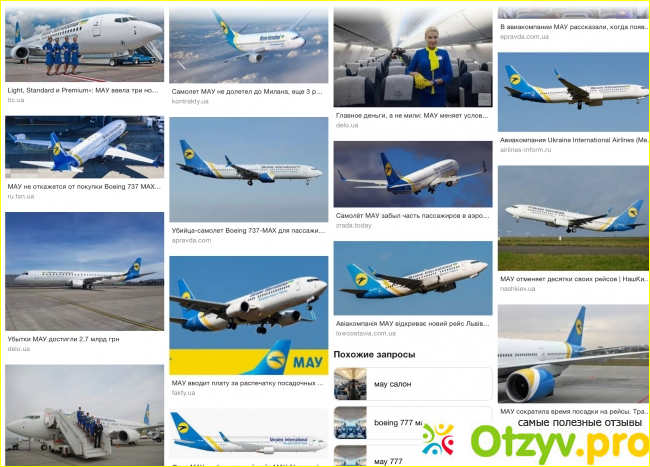650x467 pixels.
Task: Click the Otzyv.pro colorful logo icon
Action: coord(438,440)
